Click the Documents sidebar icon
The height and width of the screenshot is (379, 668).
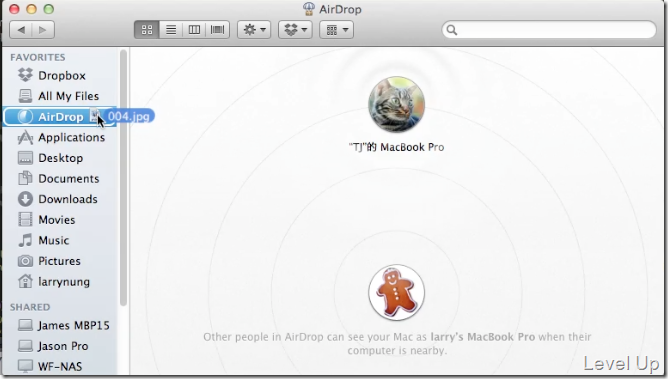pyautogui.click(x=25, y=178)
